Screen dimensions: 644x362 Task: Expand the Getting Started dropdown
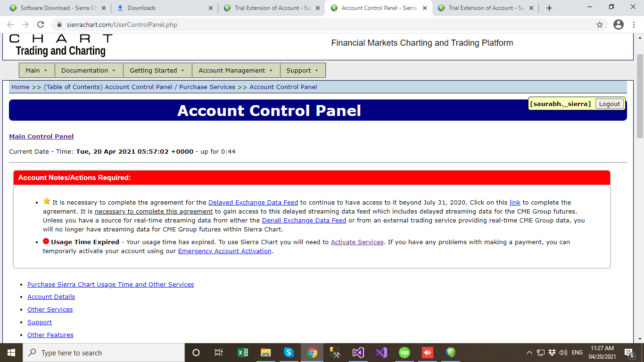click(157, 70)
